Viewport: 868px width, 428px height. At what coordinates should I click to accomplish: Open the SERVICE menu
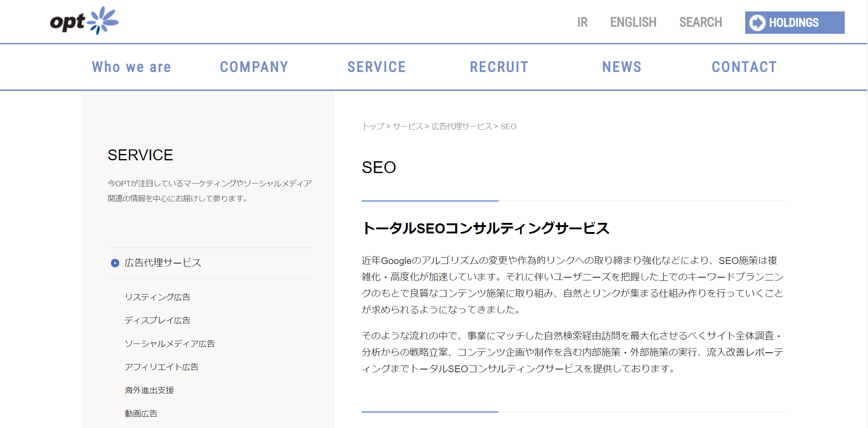point(376,67)
